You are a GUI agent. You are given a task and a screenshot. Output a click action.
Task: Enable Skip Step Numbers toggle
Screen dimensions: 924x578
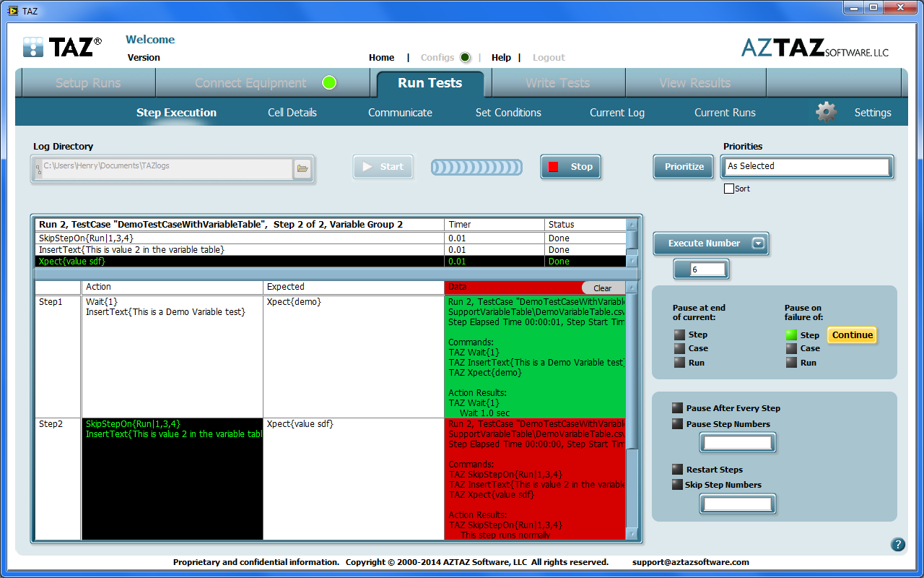click(677, 485)
